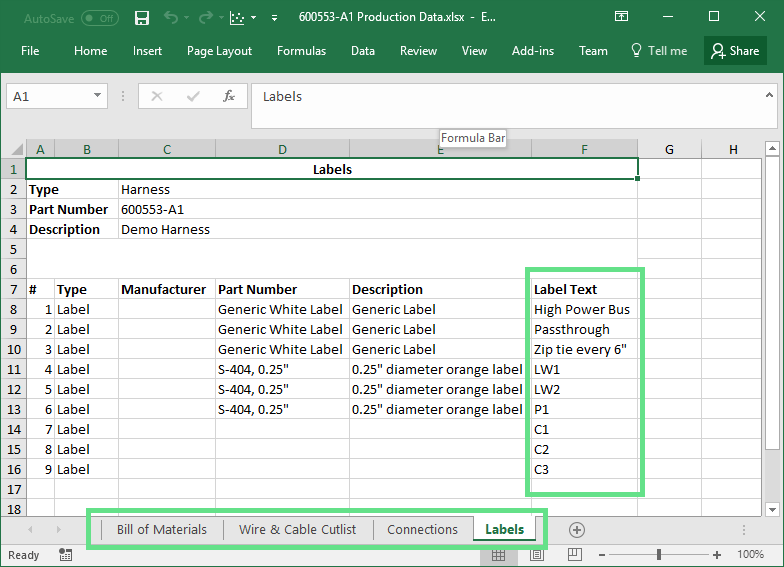This screenshot has width=784, height=567.
Task: Expand the formula bar with chevron
Action: [x=769, y=95]
